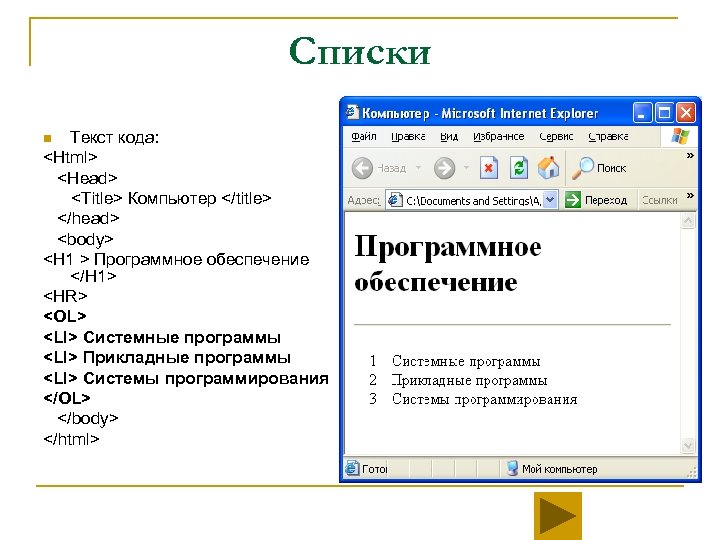The width and height of the screenshot is (720, 540).
Task: Click the address field with C:\Documents path
Action: (472, 200)
